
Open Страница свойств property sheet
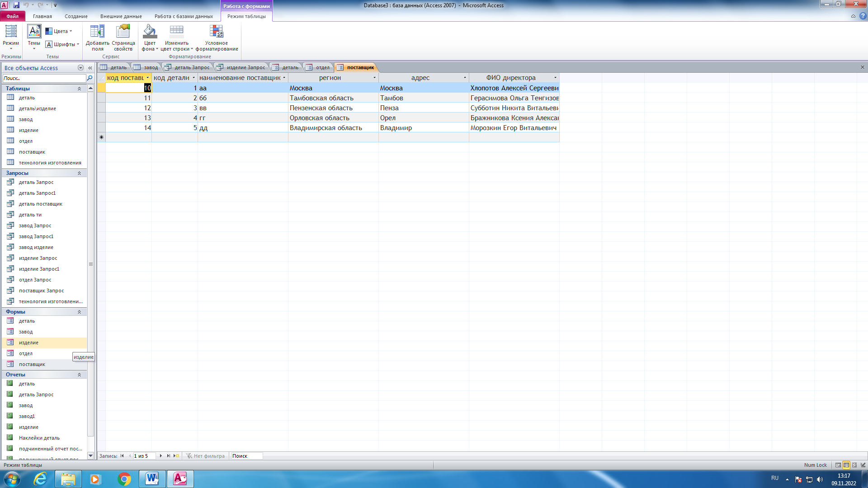[123, 38]
